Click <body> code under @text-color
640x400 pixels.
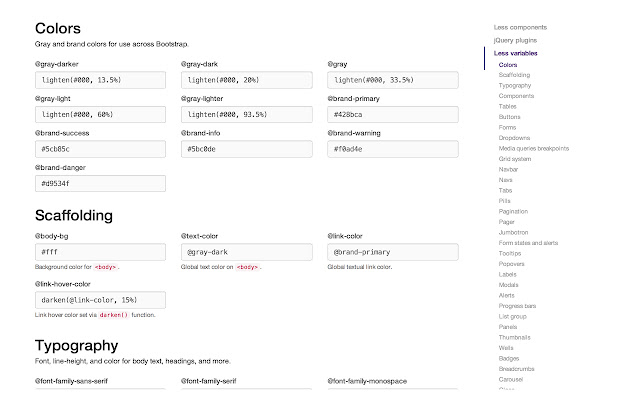[x=247, y=267]
